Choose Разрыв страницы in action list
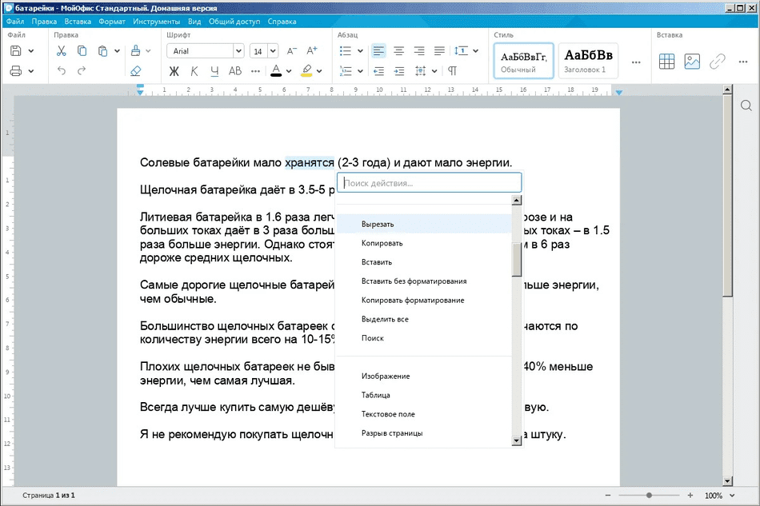Screen dimensions: 760x506 tap(424, 433)
